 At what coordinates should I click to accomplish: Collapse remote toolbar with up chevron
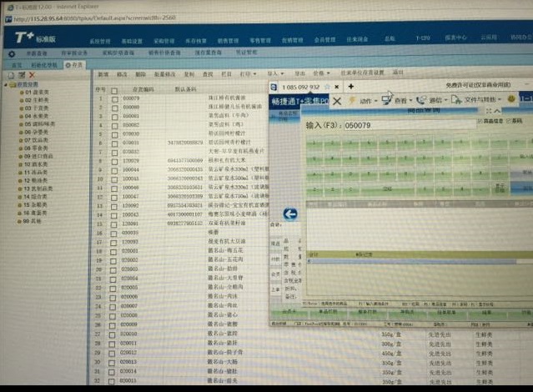point(497,110)
